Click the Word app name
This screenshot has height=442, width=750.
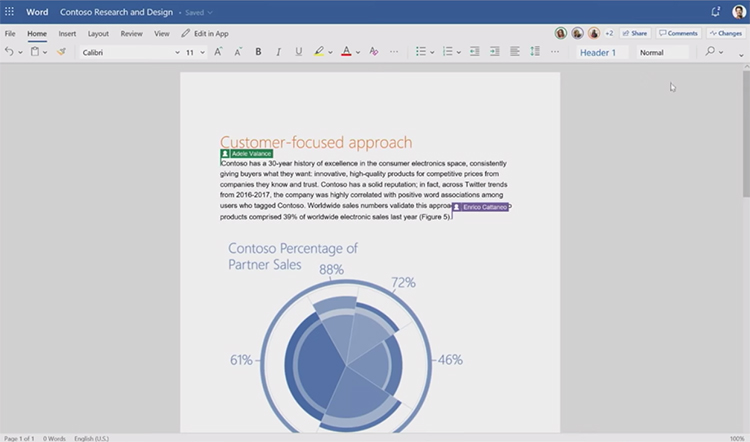pyautogui.click(x=37, y=12)
